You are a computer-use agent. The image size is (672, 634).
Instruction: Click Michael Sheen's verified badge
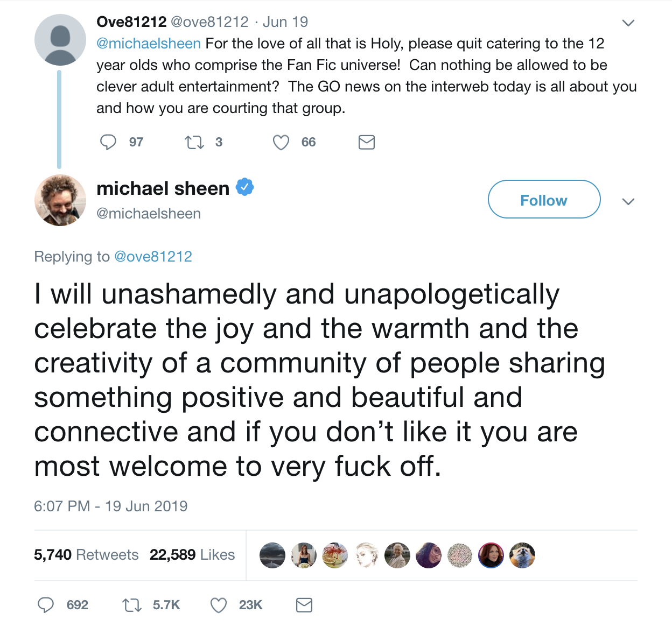(246, 187)
